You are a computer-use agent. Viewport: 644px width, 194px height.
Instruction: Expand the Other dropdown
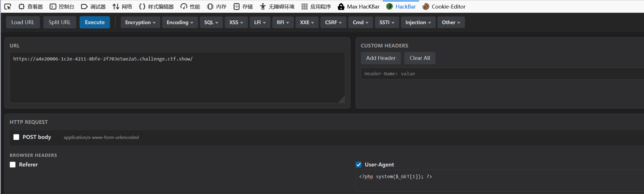pyautogui.click(x=451, y=22)
